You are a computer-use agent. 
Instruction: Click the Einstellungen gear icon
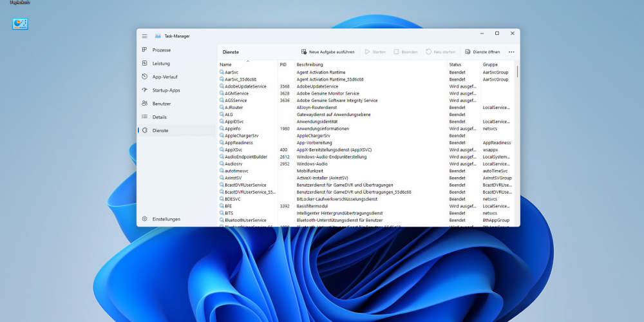[x=144, y=219]
